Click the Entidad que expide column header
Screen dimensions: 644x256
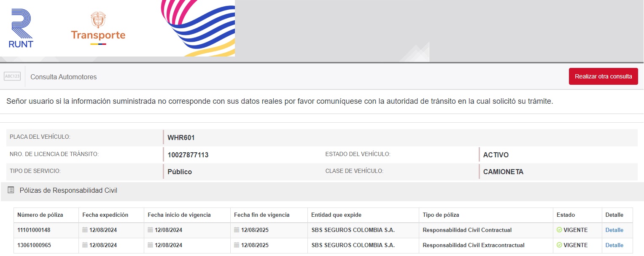(x=336, y=215)
